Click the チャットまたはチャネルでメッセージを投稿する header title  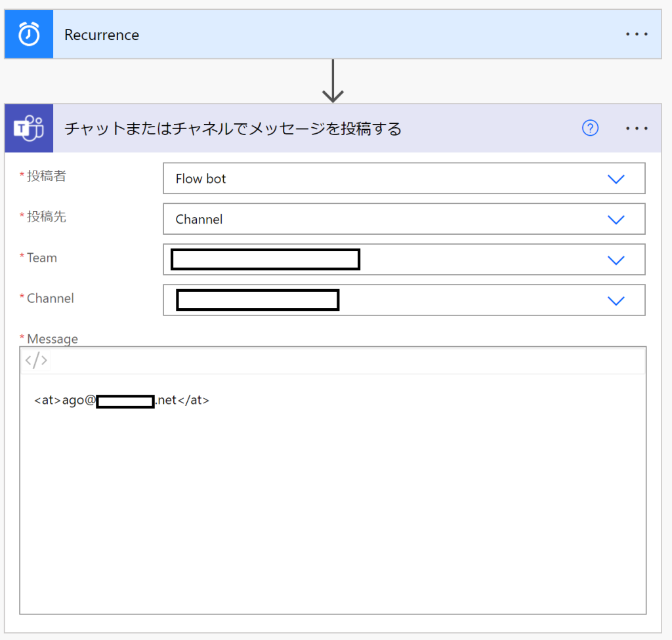pos(232,129)
